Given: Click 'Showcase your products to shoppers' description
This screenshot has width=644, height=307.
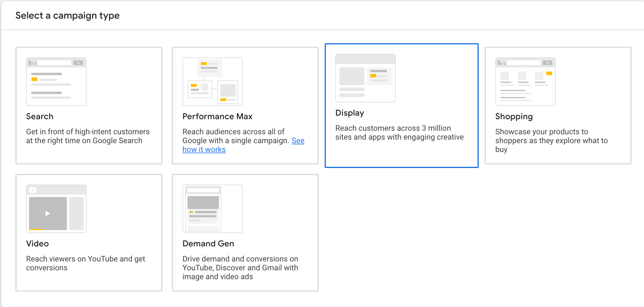Looking at the screenshot, I should coord(552,140).
